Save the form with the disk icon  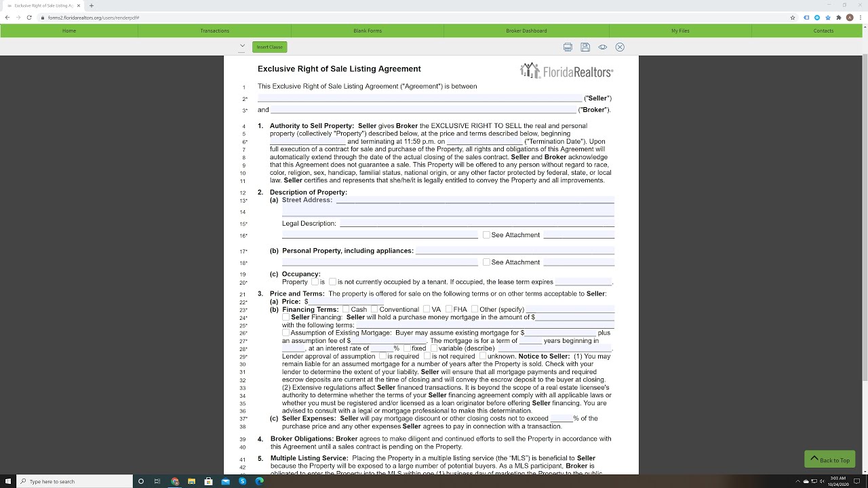click(x=585, y=47)
